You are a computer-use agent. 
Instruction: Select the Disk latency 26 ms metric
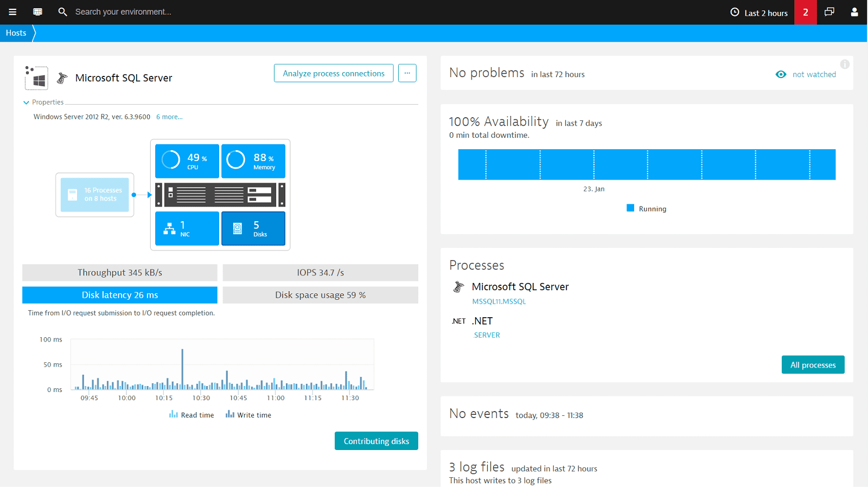(120, 295)
